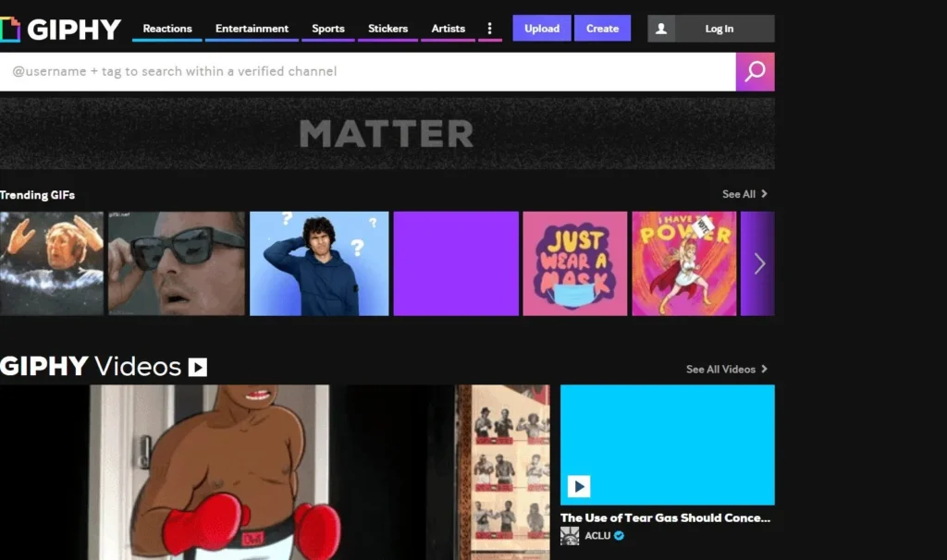Open the three-dot more menu
Screen dimensions: 947x560
[490, 29]
